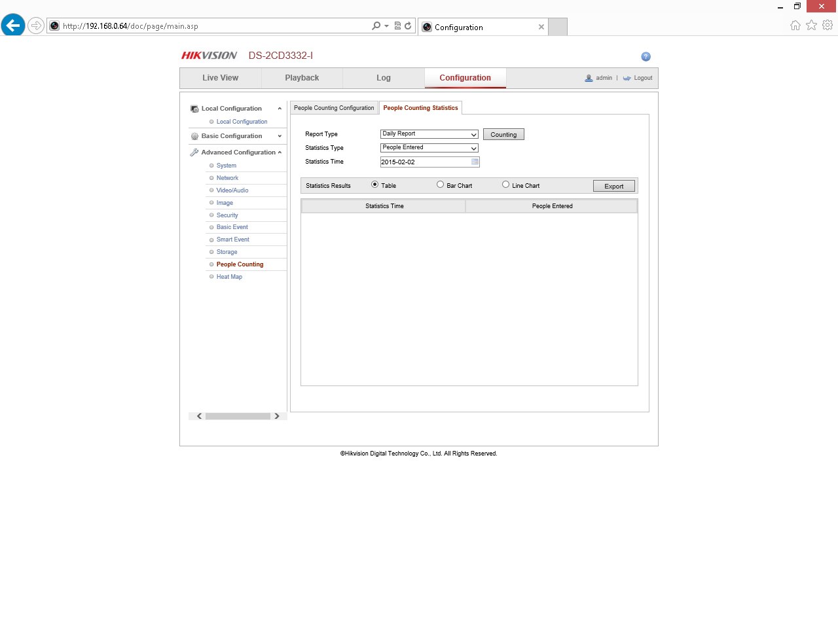Click the calendar icon in Statistics Time field
838x644 pixels.
pos(475,162)
